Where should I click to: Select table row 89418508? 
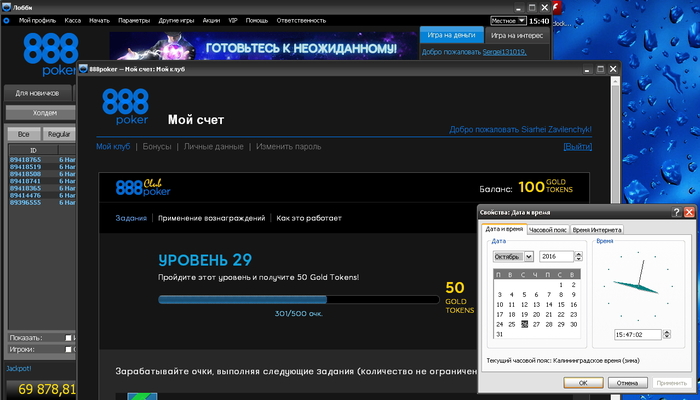click(x=42, y=174)
